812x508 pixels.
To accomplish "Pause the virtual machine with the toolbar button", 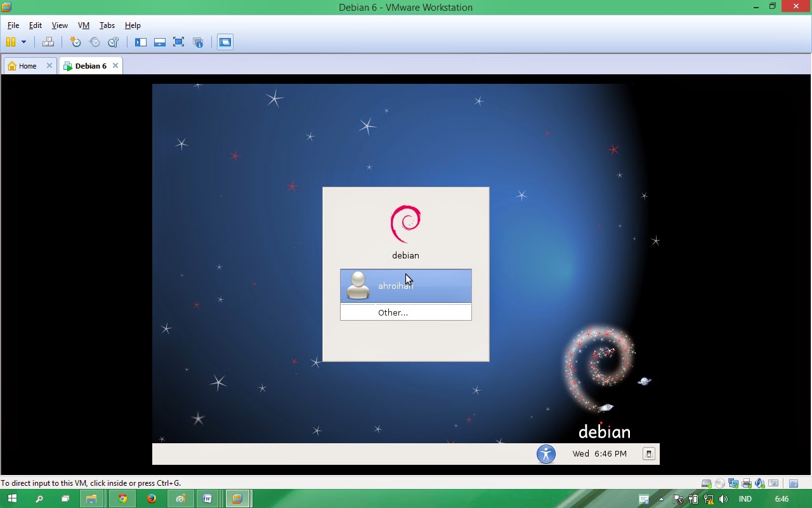I will coord(11,42).
